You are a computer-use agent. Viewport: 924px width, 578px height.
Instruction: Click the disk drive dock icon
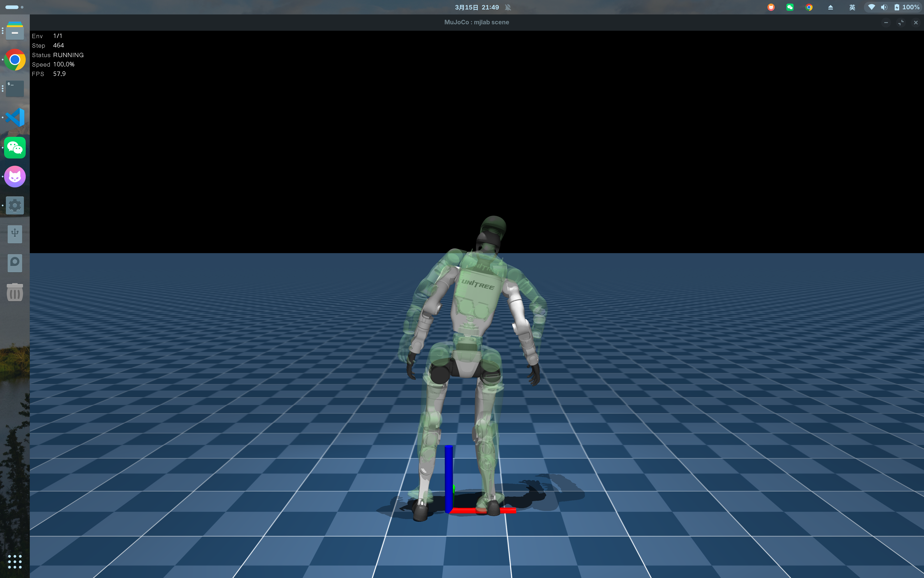click(x=15, y=263)
